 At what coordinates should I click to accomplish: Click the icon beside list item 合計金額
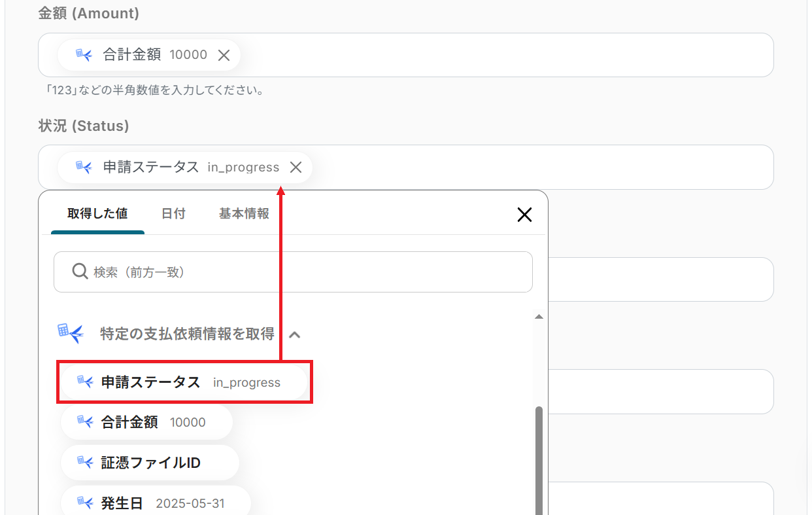(x=85, y=422)
